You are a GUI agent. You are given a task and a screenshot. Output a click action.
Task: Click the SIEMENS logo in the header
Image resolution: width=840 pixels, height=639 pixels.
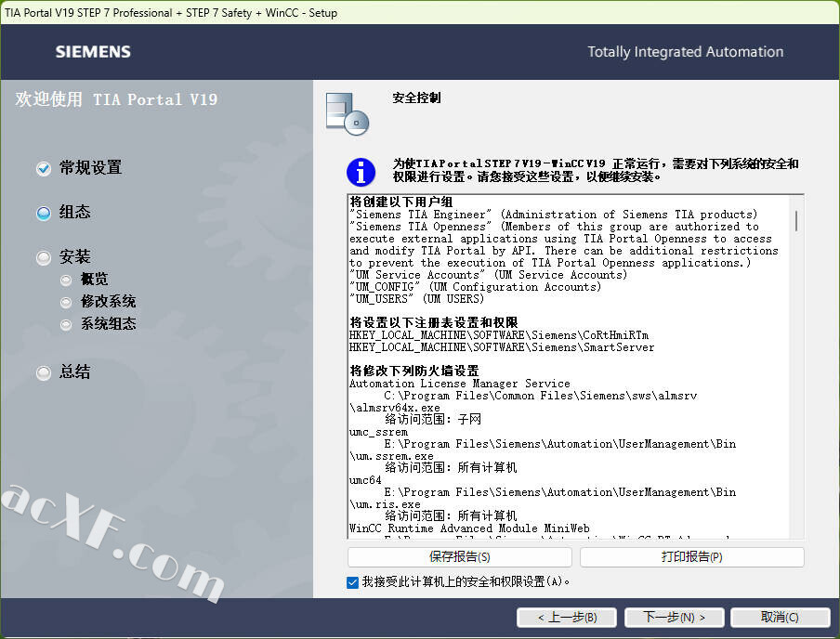pos(93,52)
